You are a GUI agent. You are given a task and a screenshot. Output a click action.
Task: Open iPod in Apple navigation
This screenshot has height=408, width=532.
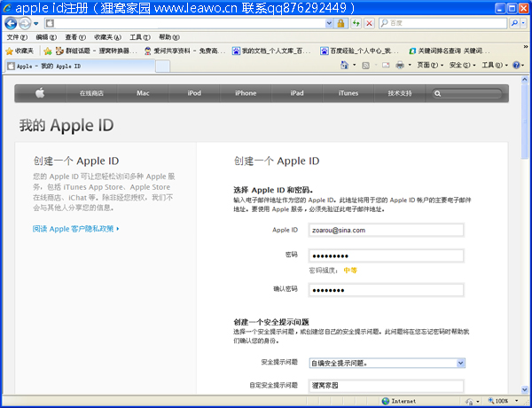[x=194, y=93]
